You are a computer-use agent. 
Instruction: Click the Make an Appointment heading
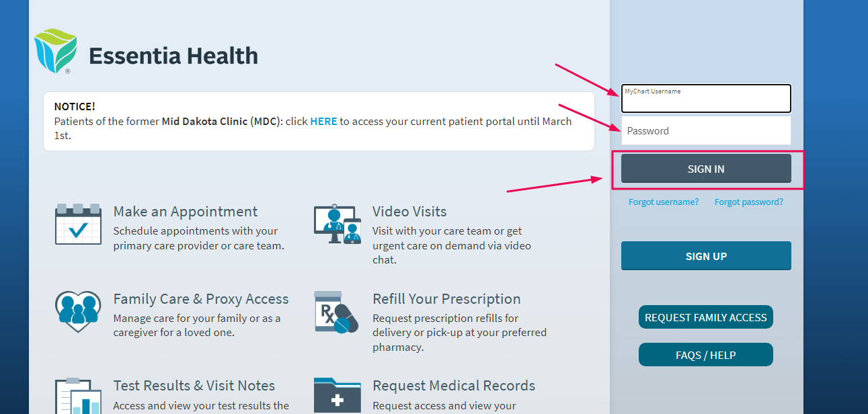click(x=186, y=212)
